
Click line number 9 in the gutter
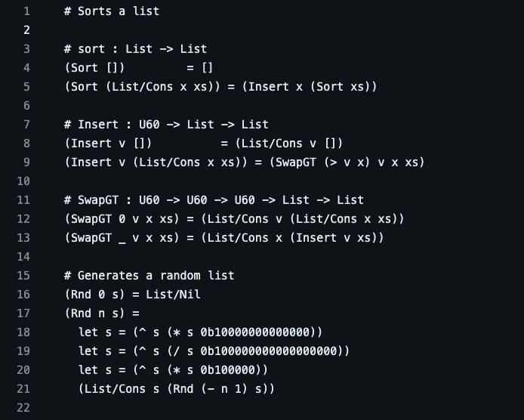26,162
